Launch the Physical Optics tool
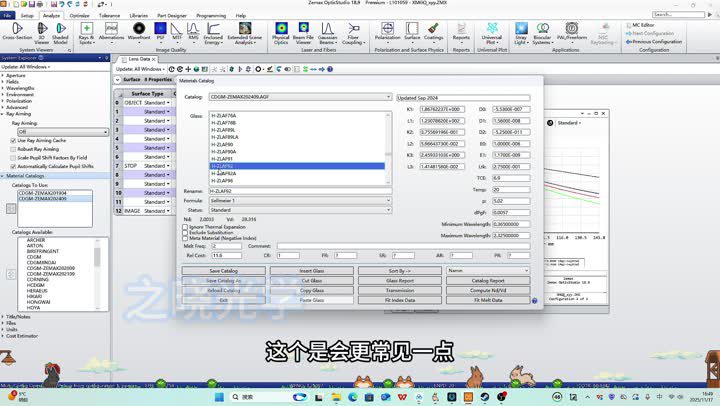 (x=281, y=33)
